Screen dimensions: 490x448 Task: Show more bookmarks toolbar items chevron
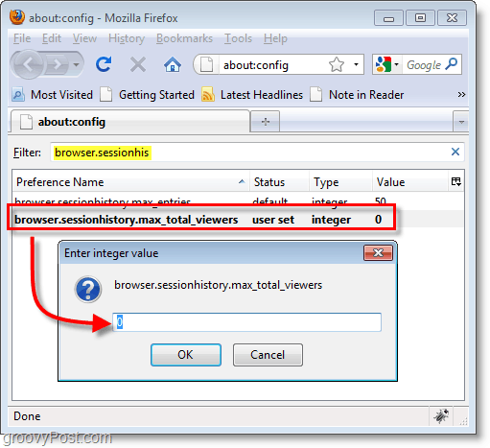pyautogui.click(x=461, y=95)
